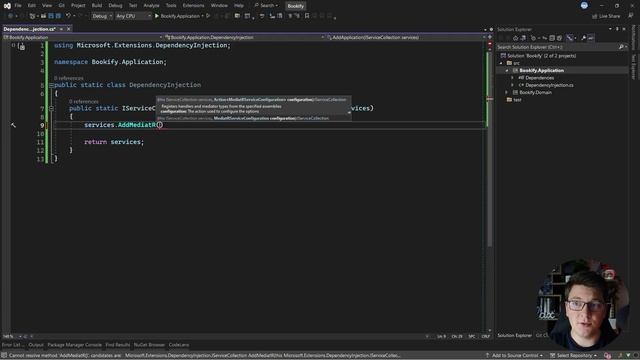
Task: Open the View menu
Action: coord(47,6)
